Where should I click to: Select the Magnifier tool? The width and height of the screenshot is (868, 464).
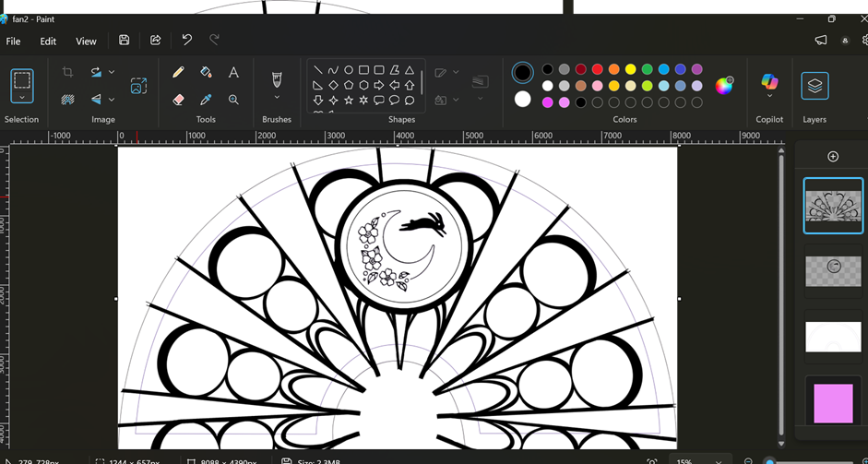click(233, 100)
